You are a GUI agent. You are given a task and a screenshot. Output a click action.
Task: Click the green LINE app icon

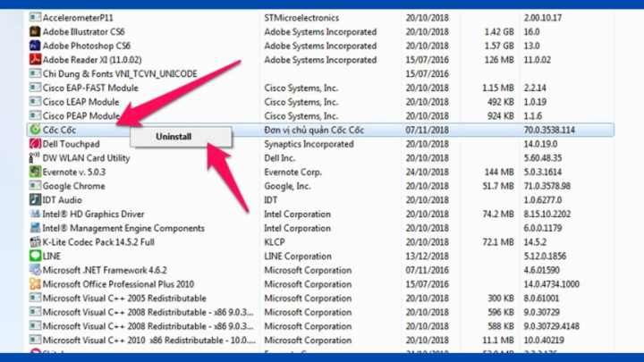tap(35, 257)
